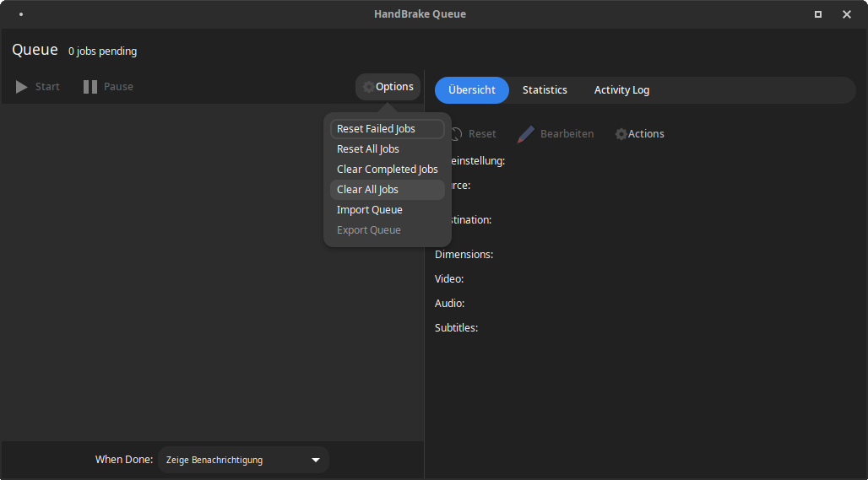Click the Options menu button label
Screen dimensions: 868x480
pyautogui.click(x=394, y=87)
